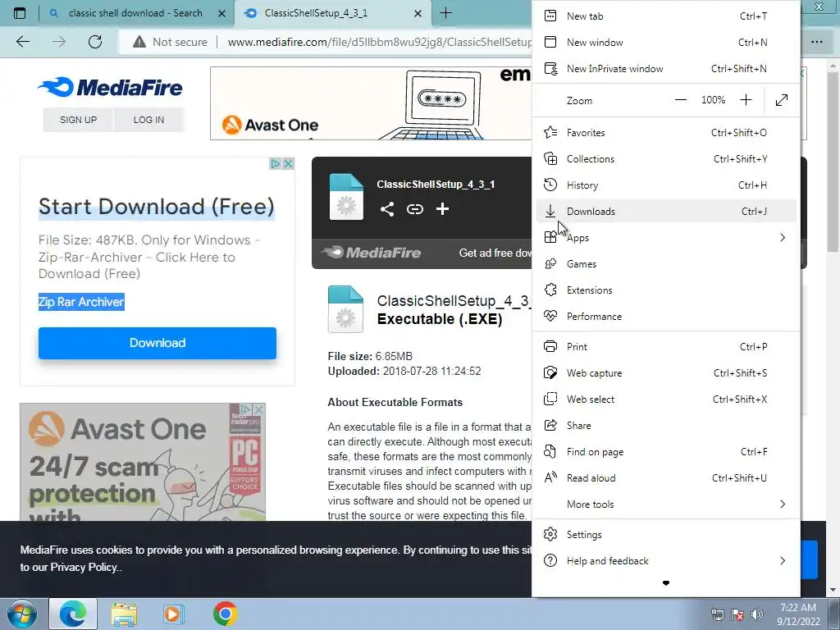Image resolution: width=840 pixels, height=630 pixels.
Task: Click the blue Download ad button
Action: [x=157, y=343]
